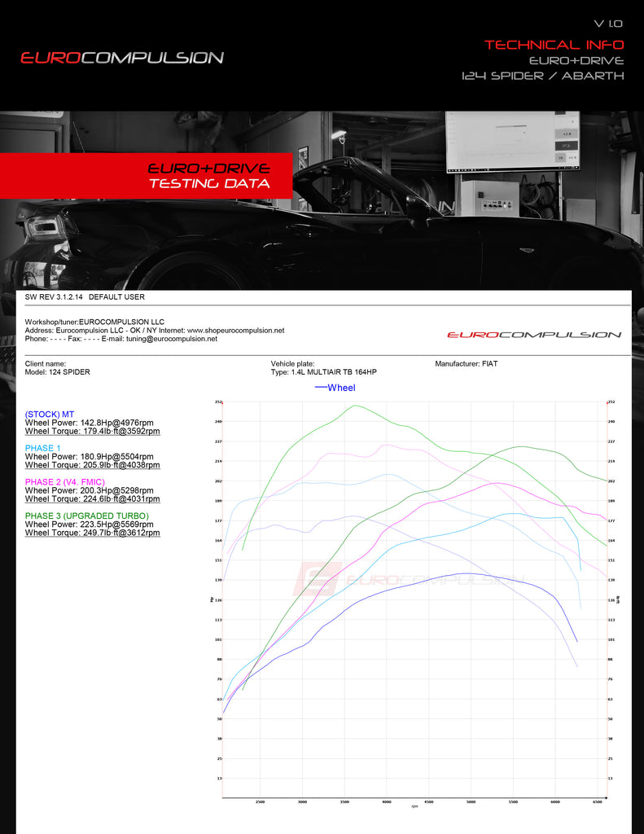Click the Eurocompulsion logo in the top header

pos(122,58)
